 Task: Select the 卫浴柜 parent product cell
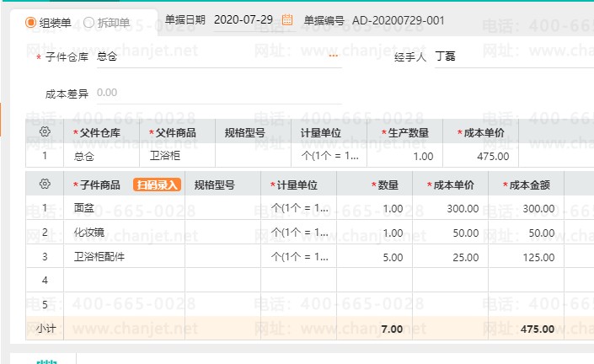click(x=177, y=156)
